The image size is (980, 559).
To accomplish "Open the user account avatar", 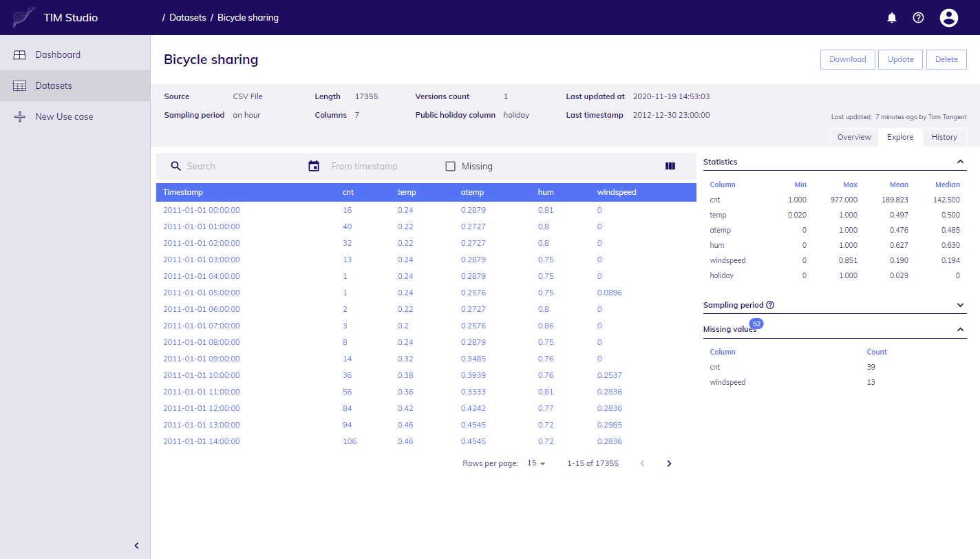I will coord(949,18).
